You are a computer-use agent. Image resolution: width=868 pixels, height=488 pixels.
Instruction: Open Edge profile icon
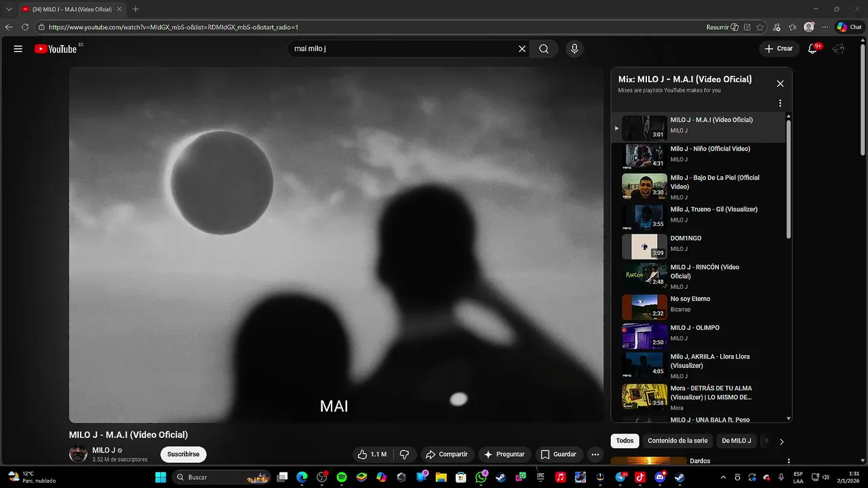(809, 27)
